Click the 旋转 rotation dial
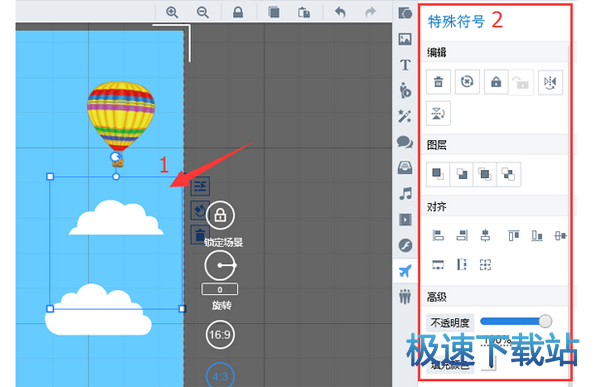This screenshot has height=387, width=600. 220,265
